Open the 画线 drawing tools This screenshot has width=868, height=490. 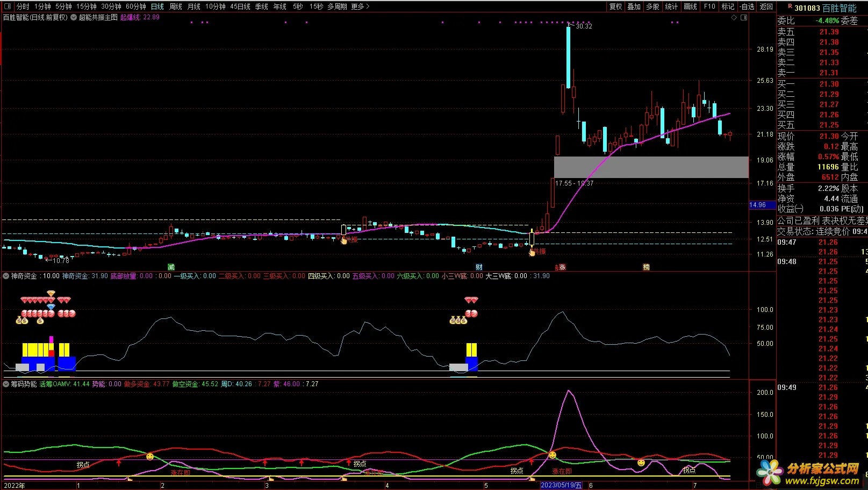point(691,6)
